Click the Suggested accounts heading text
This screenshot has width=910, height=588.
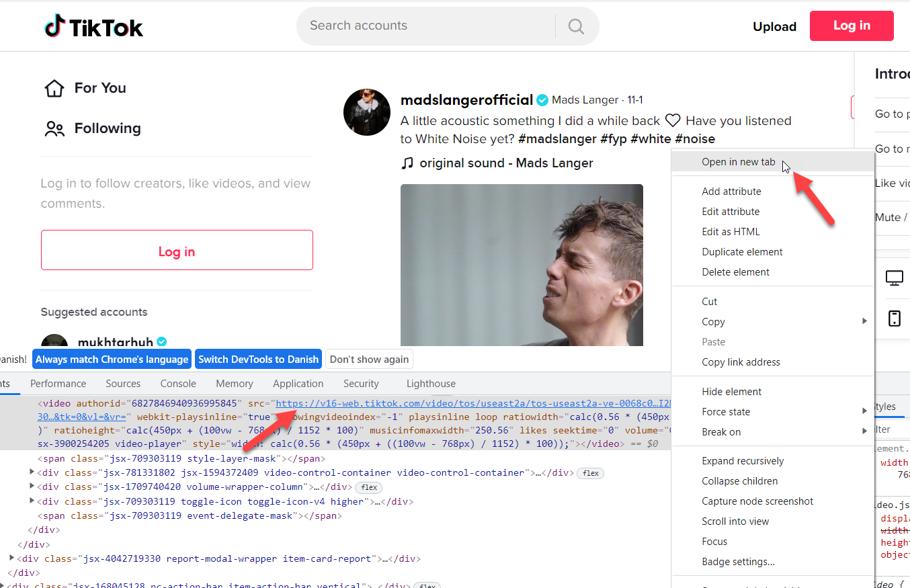point(94,312)
